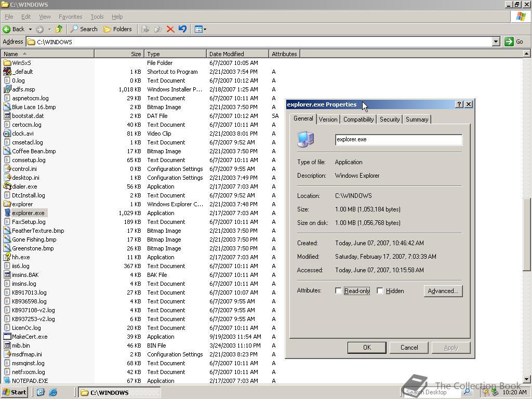532x399 pixels.
Task: Select the control.ini settings icon
Action: [7, 169]
